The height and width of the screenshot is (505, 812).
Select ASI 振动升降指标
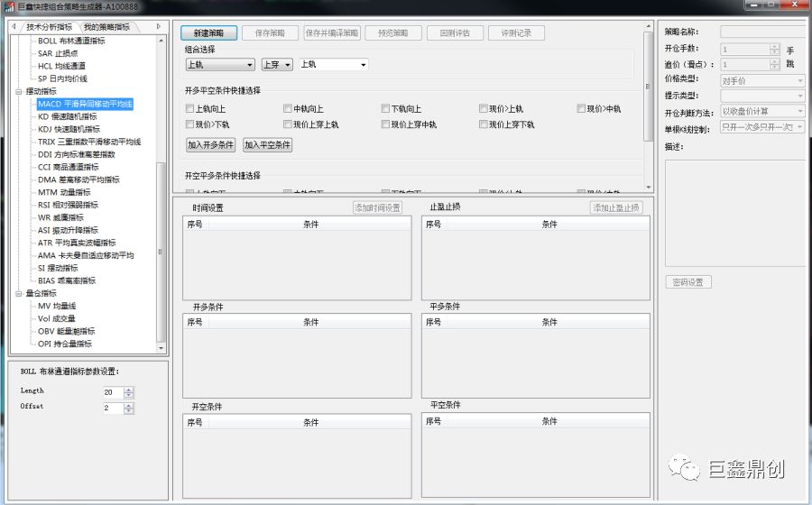(x=68, y=230)
